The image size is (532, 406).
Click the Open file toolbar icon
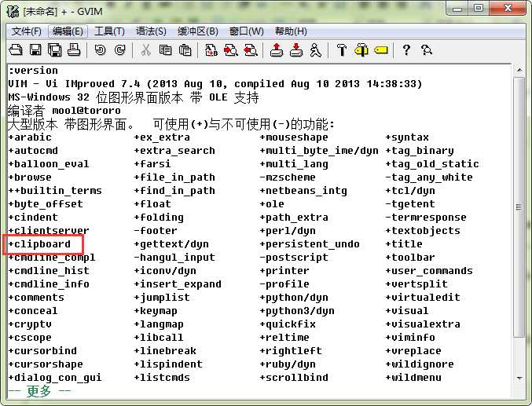click(x=16, y=50)
